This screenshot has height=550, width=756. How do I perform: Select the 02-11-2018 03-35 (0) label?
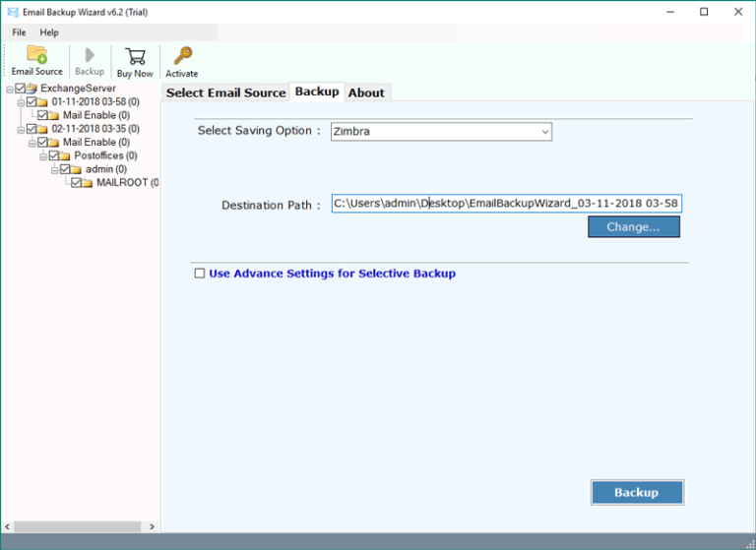click(95, 129)
